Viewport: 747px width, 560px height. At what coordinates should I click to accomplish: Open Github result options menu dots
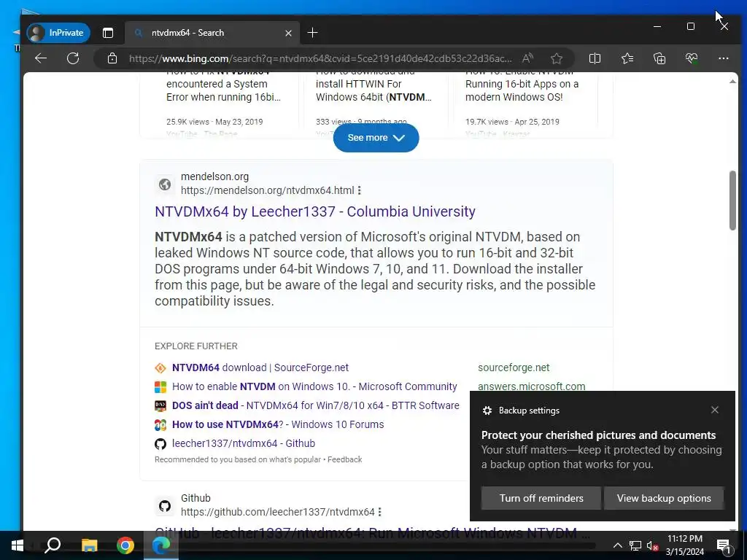[x=379, y=513]
